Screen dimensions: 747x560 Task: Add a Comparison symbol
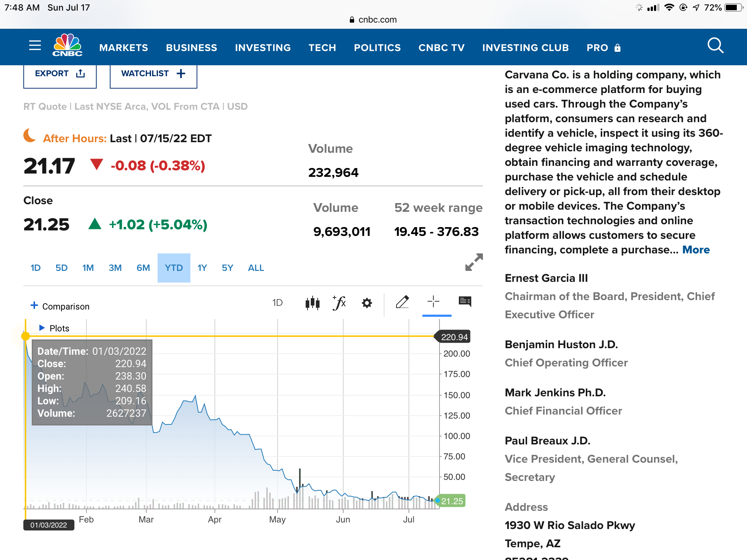pos(60,306)
